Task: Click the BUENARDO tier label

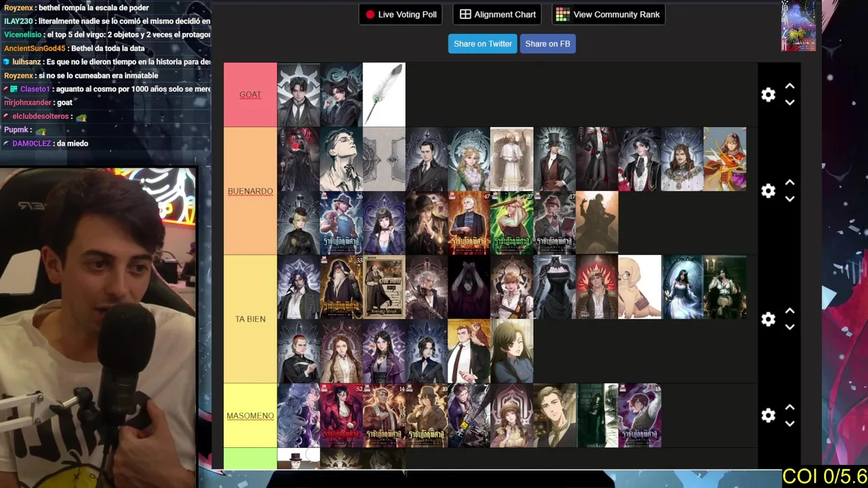Action: coord(250,191)
